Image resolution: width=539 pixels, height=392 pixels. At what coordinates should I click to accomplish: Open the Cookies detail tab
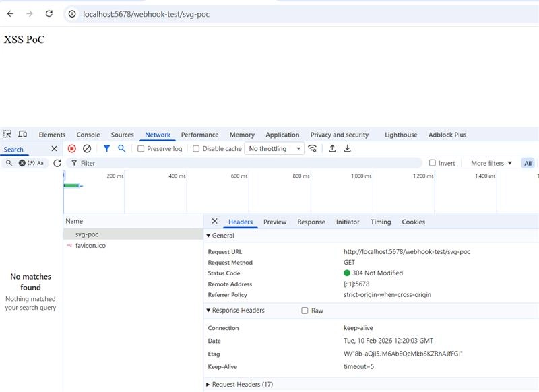(413, 222)
